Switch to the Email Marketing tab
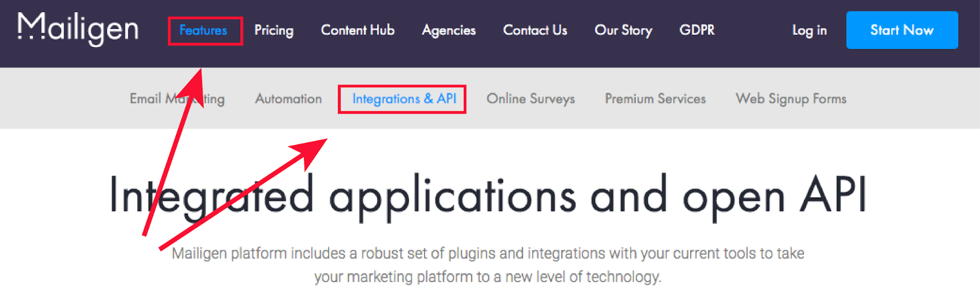The height and width of the screenshot is (288, 980). [177, 99]
